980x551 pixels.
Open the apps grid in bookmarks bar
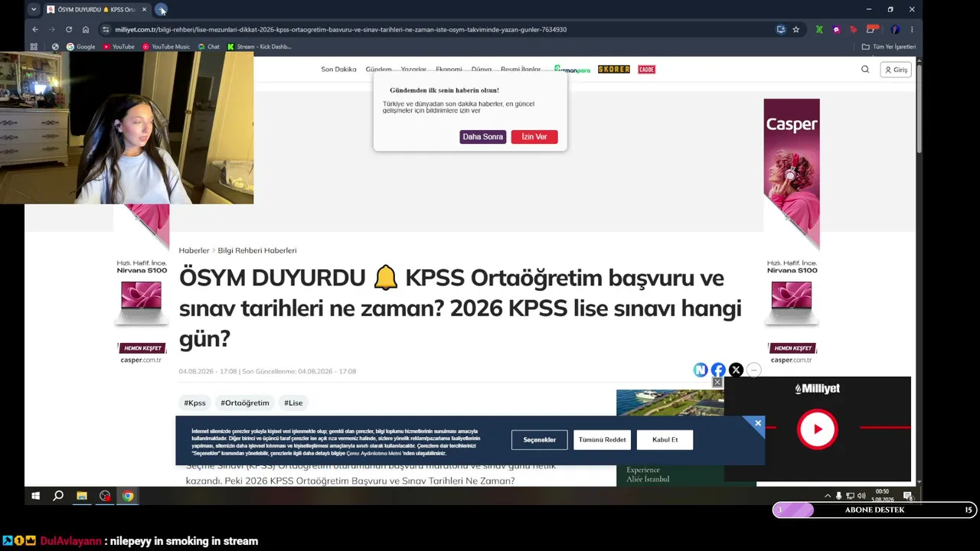click(34, 47)
